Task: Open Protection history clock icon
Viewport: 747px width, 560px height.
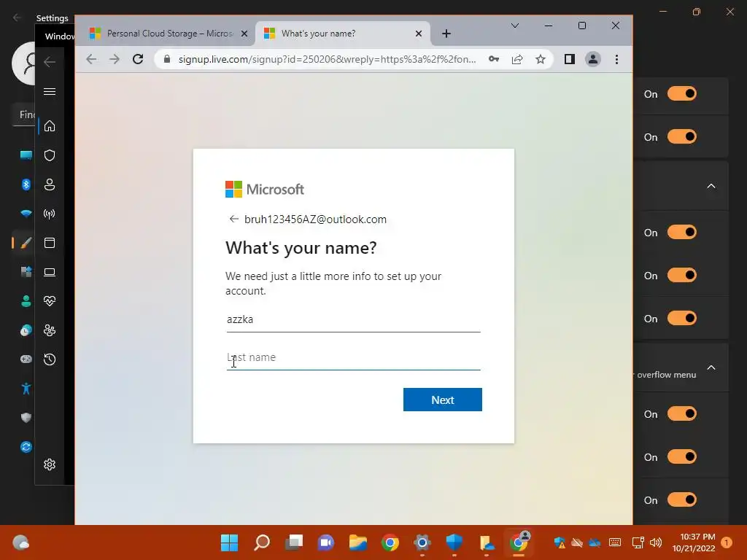Action: click(50, 359)
